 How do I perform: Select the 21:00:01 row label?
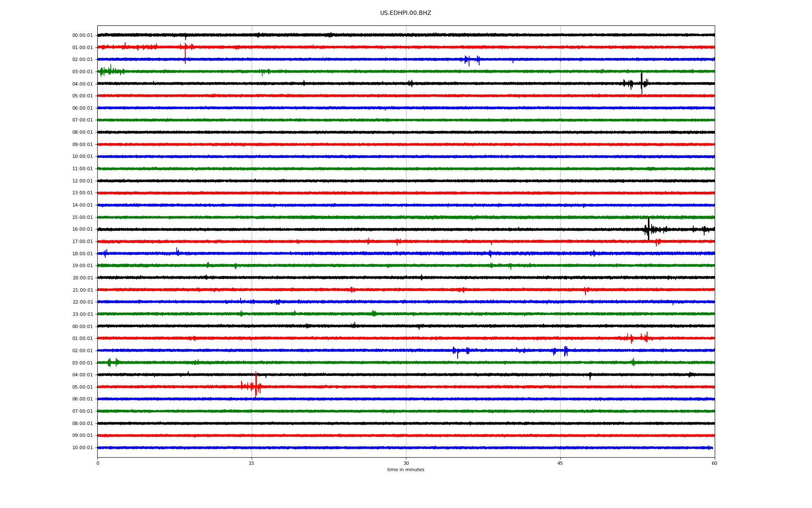pyautogui.click(x=82, y=290)
